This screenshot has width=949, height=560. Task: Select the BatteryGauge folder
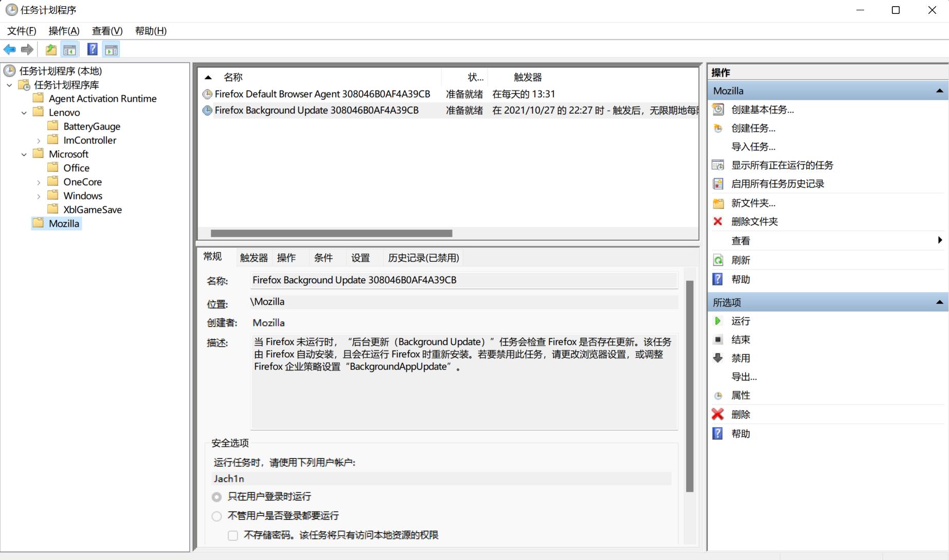click(x=92, y=127)
